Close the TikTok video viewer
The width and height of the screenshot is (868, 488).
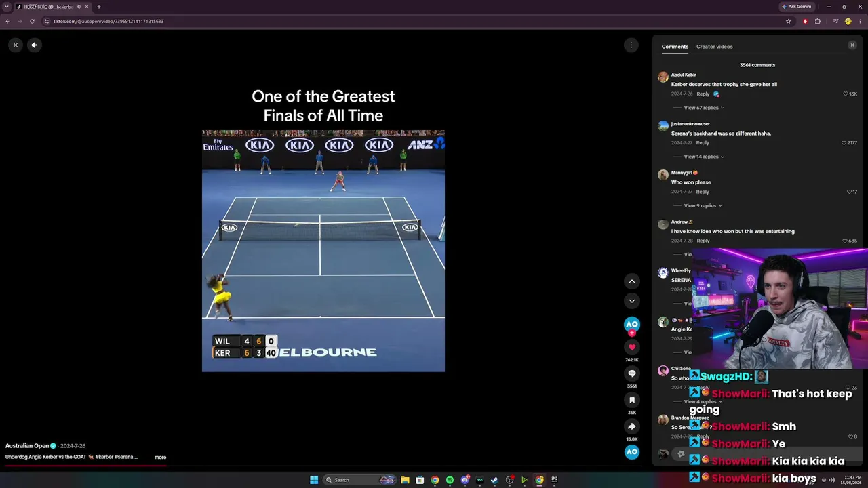click(15, 45)
